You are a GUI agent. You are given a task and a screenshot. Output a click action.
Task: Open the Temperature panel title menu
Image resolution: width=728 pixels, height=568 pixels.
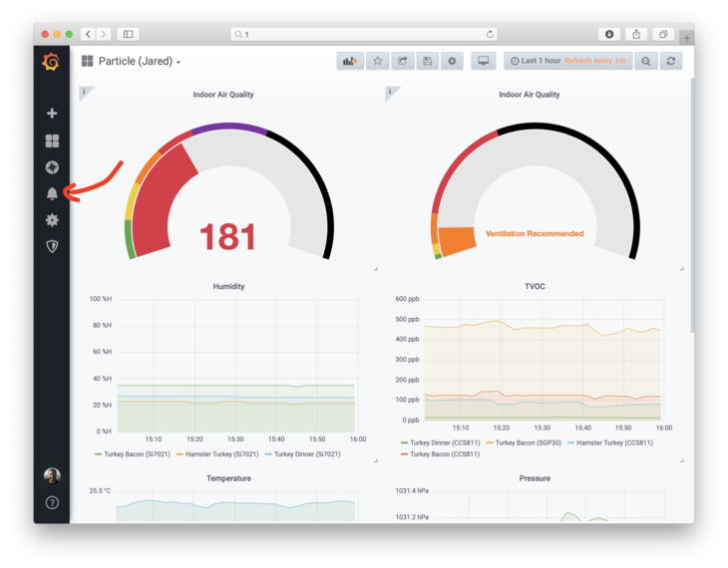(x=228, y=478)
